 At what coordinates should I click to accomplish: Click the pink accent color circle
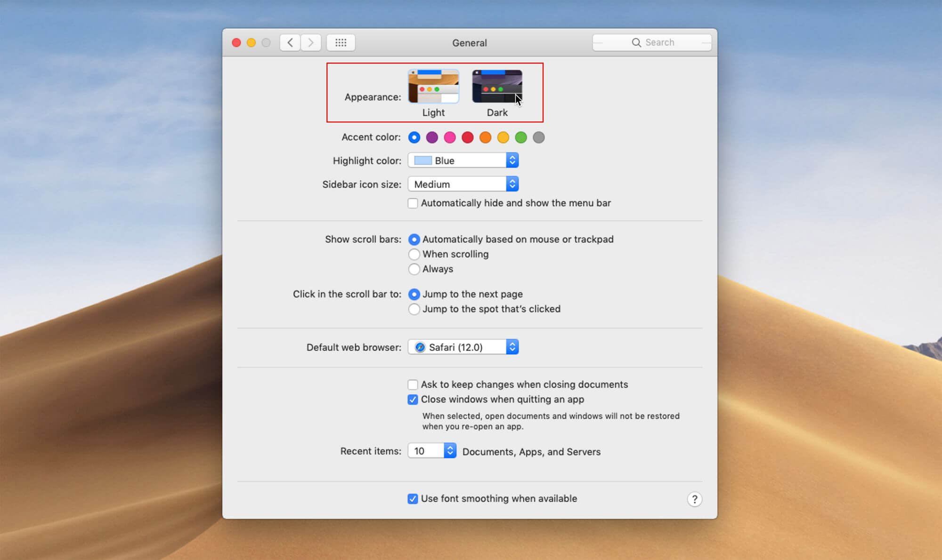(x=450, y=137)
